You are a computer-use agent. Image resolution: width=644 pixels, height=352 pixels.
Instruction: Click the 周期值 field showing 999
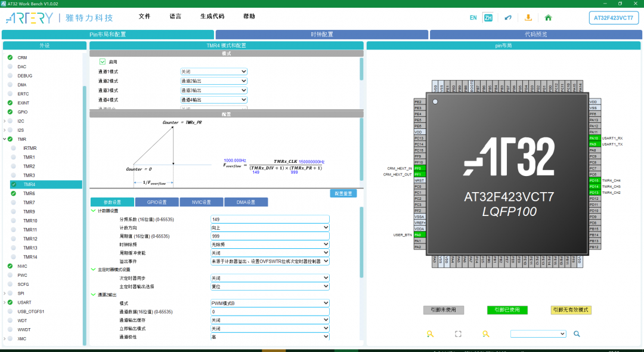[x=270, y=236]
